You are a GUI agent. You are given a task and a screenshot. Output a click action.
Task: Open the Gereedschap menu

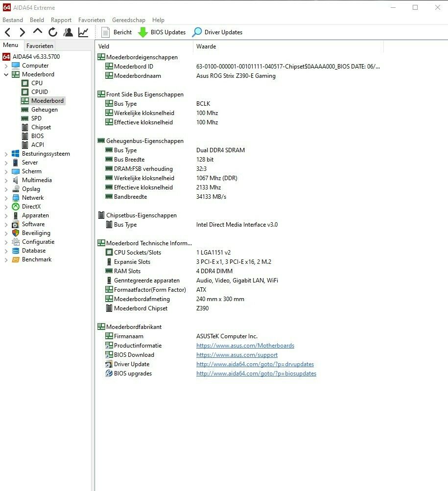[x=129, y=20]
